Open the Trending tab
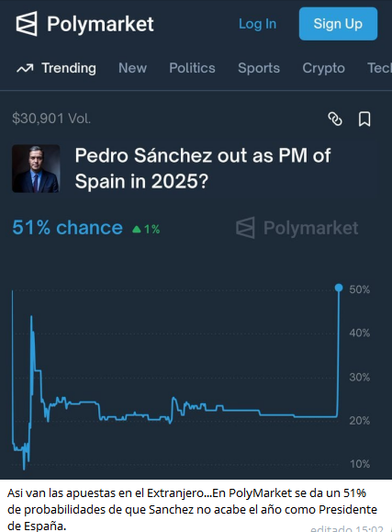392x532 pixels. pyautogui.click(x=69, y=68)
